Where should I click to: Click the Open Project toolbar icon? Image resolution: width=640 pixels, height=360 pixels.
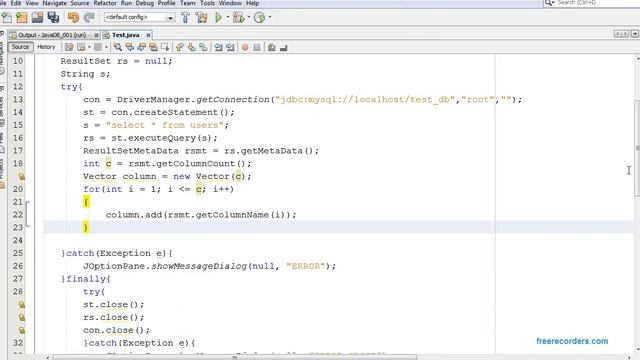[x=37, y=18]
